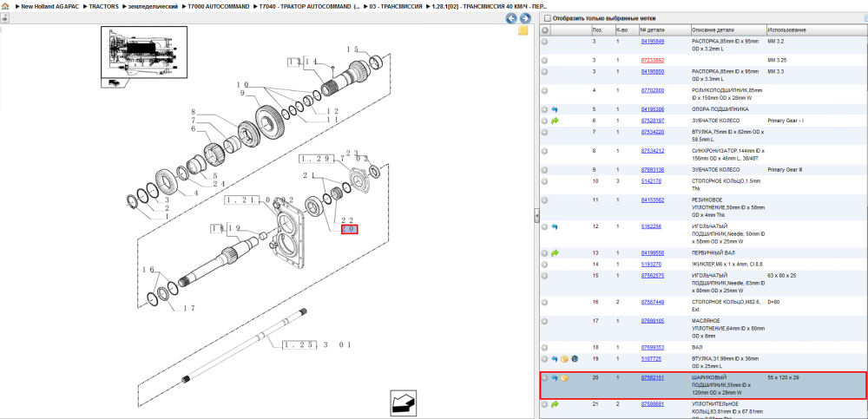This screenshot has width=868, height=419.
Task: Open 03 - ТРАНСМИССИЯ breadcrumb
Action: coord(397,6)
